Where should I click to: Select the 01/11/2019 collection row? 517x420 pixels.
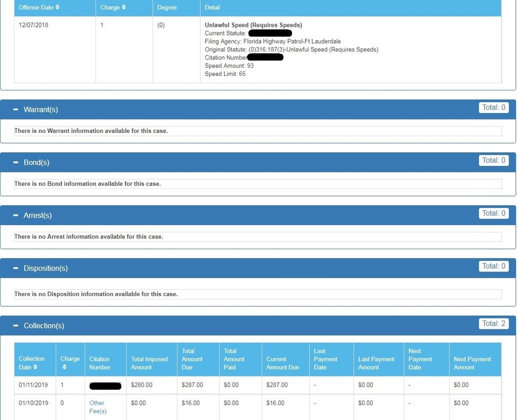tap(33, 385)
